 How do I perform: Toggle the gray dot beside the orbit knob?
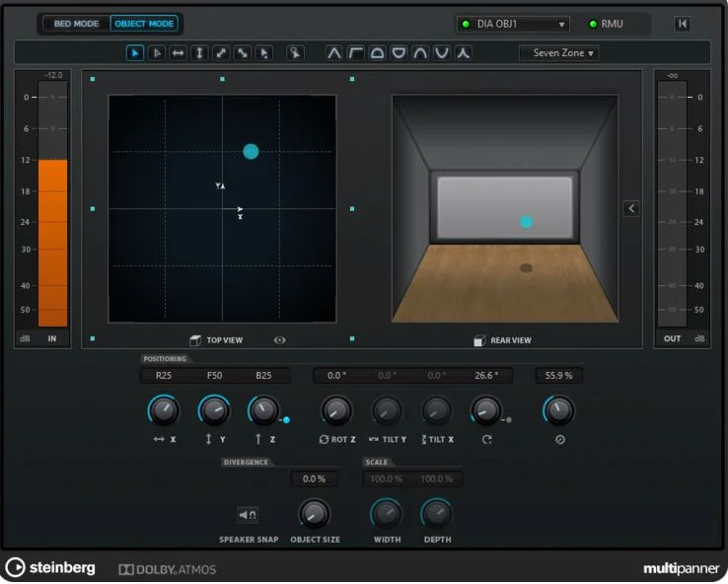(x=509, y=420)
